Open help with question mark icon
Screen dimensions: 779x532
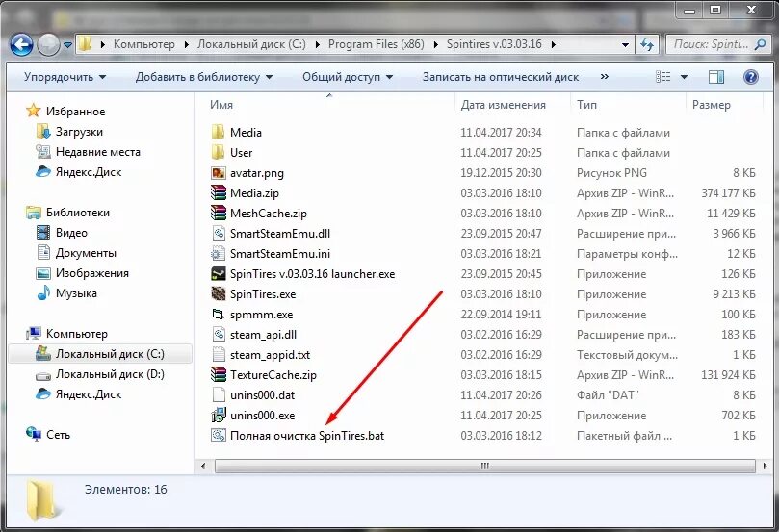(751, 77)
